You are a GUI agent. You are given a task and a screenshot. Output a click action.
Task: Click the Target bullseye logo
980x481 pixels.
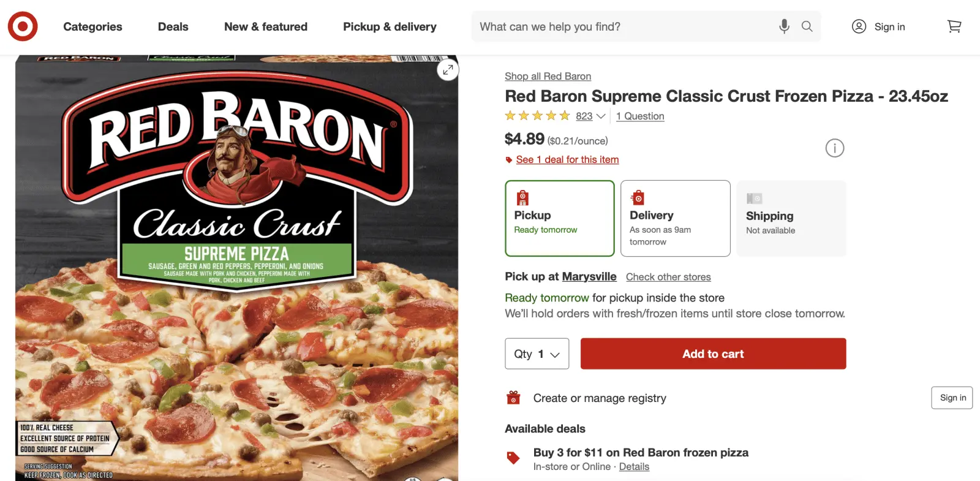[x=23, y=26]
